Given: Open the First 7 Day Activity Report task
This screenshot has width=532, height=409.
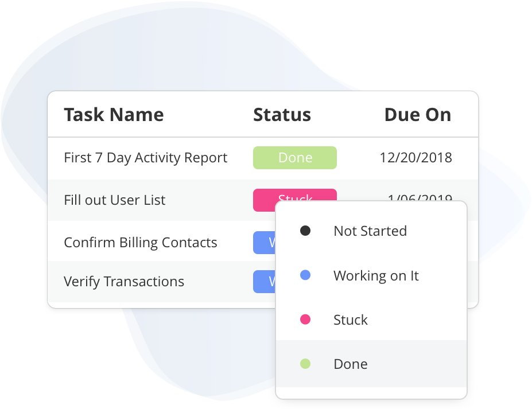Looking at the screenshot, I should click(x=145, y=158).
